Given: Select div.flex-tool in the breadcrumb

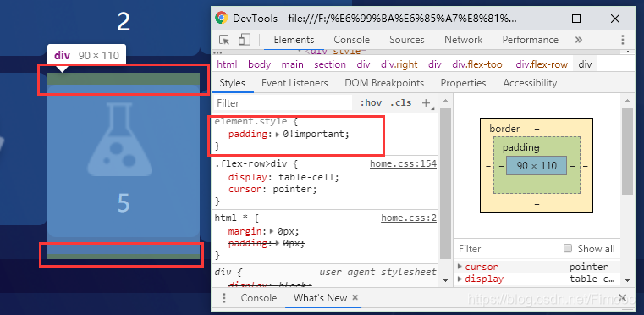Looking at the screenshot, I should coord(478,64).
